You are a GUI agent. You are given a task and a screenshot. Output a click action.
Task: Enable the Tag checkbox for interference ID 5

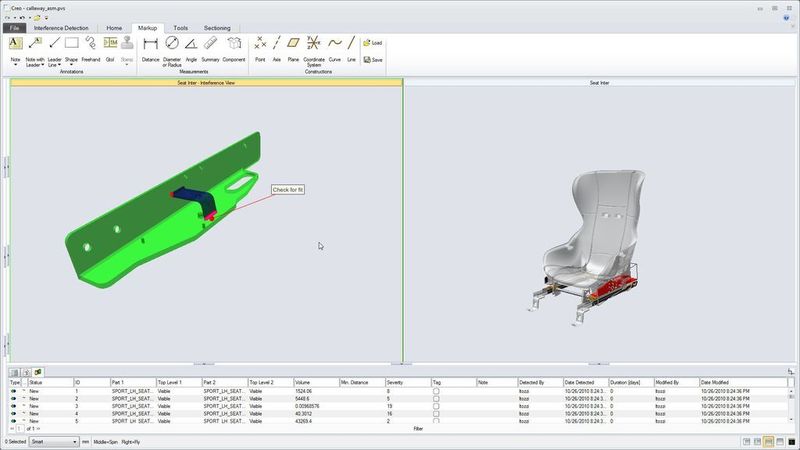436,420
